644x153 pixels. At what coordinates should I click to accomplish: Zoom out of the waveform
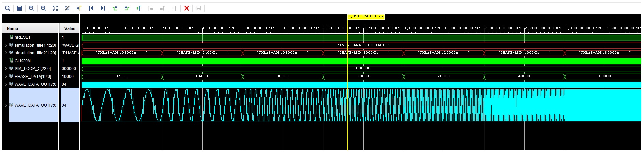pos(43,8)
